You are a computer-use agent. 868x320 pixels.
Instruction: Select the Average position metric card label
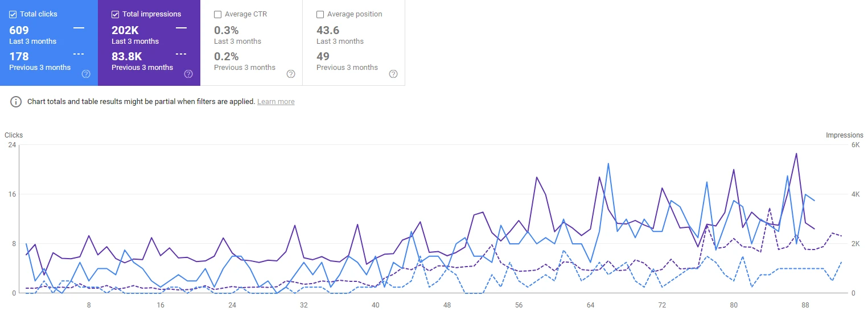[x=355, y=14]
